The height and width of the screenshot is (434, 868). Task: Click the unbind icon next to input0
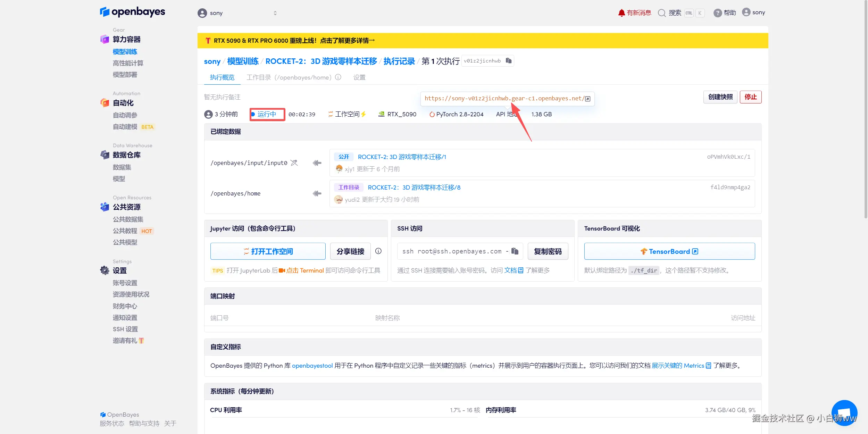tap(294, 163)
